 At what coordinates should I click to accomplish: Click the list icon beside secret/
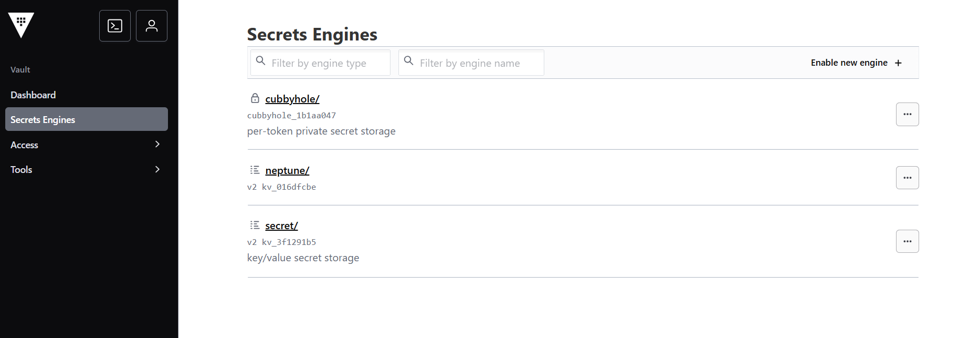tap(255, 225)
